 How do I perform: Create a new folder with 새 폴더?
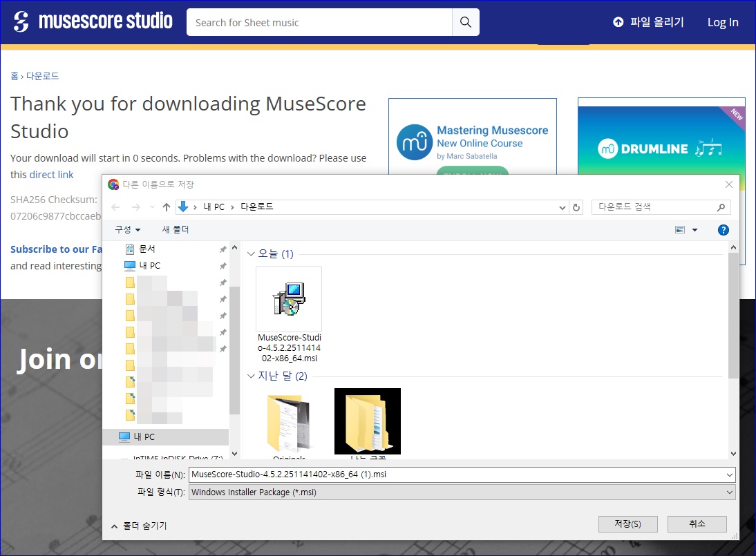click(175, 230)
